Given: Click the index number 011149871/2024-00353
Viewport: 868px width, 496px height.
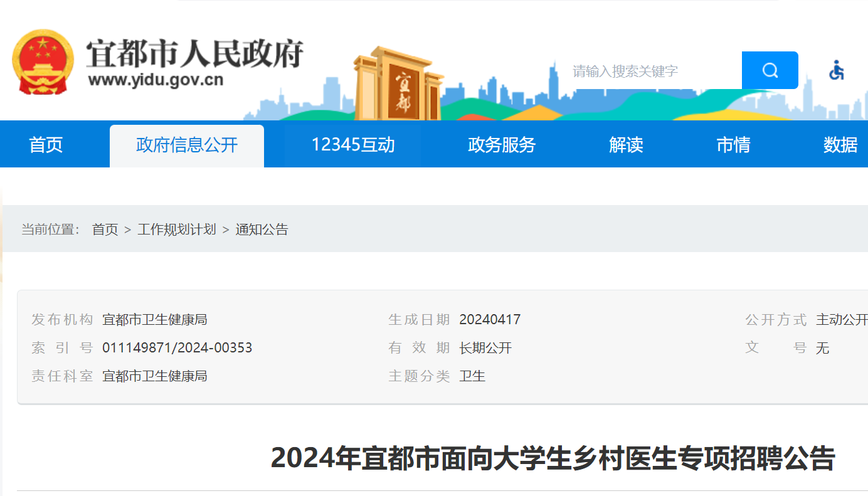Looking at the screenshot, I should click(177, 348).
